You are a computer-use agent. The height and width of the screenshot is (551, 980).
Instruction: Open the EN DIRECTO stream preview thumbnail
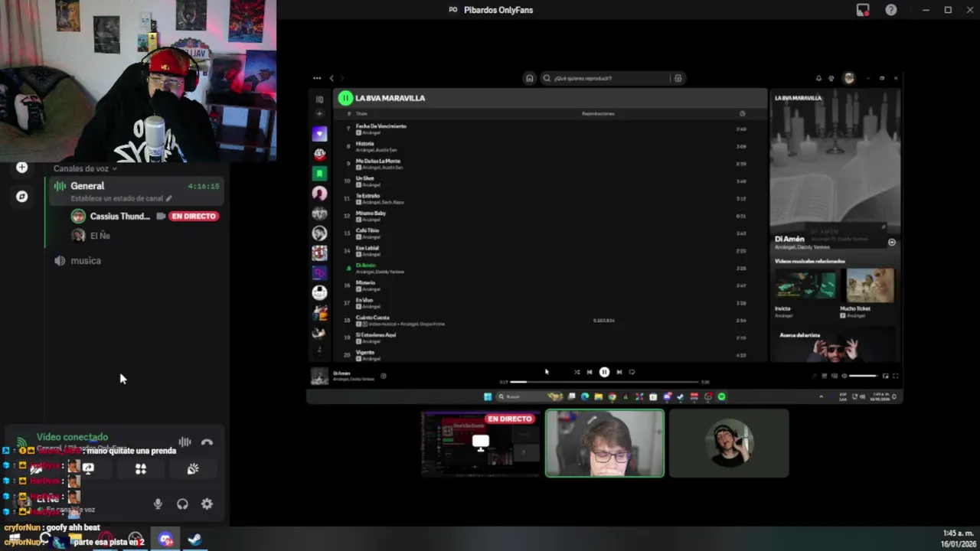click(x=481, y=443)
